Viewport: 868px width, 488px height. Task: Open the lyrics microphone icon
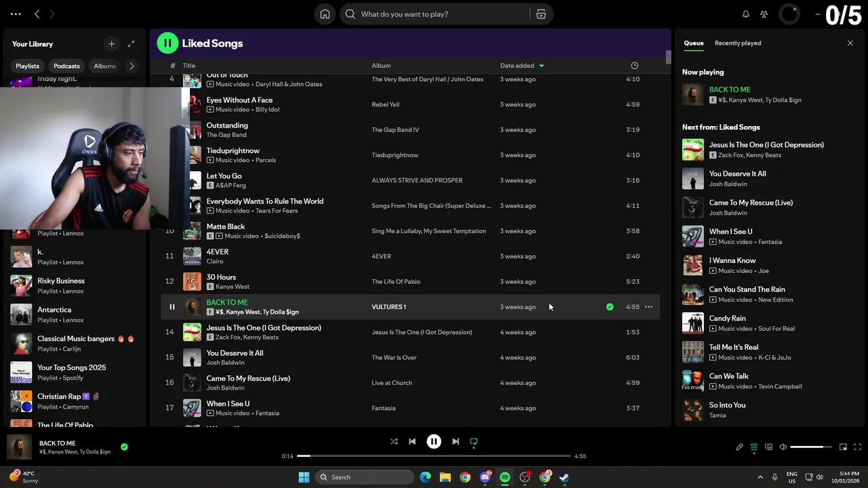point(740,447)
